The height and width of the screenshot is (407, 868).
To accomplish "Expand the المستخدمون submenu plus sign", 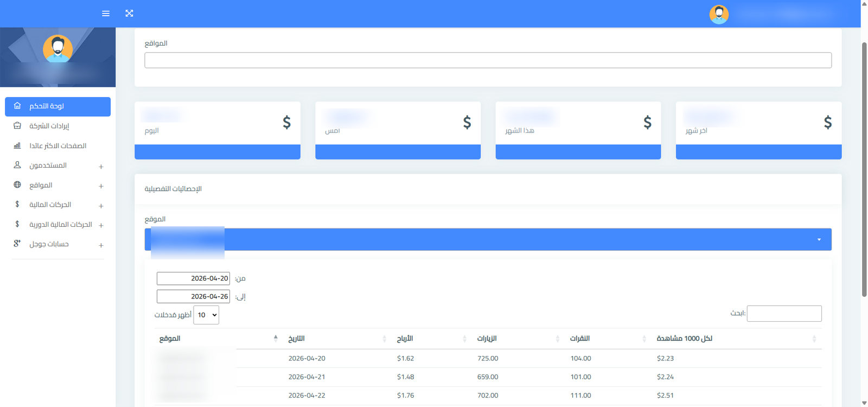I will [101, 167].
